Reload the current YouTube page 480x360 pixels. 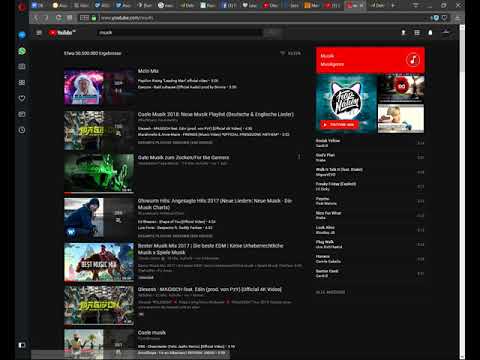tap(59, 18)
